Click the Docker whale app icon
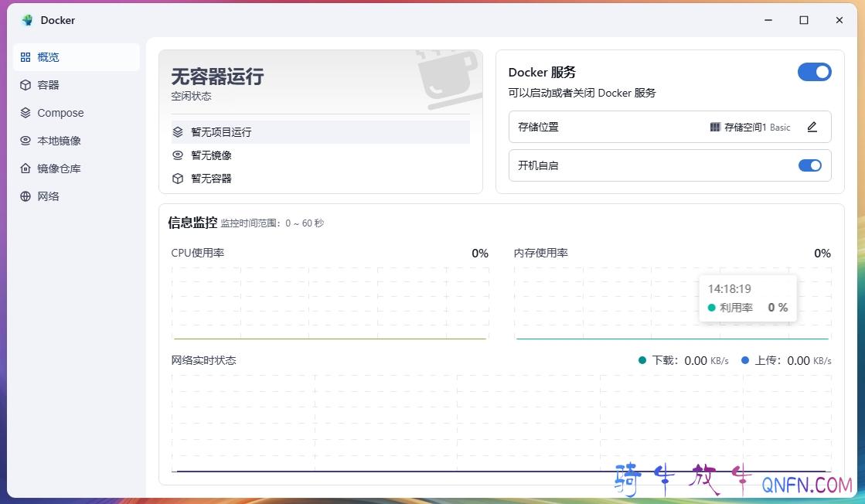This screenshot has width=865, height=504. [x=28, y=20]
